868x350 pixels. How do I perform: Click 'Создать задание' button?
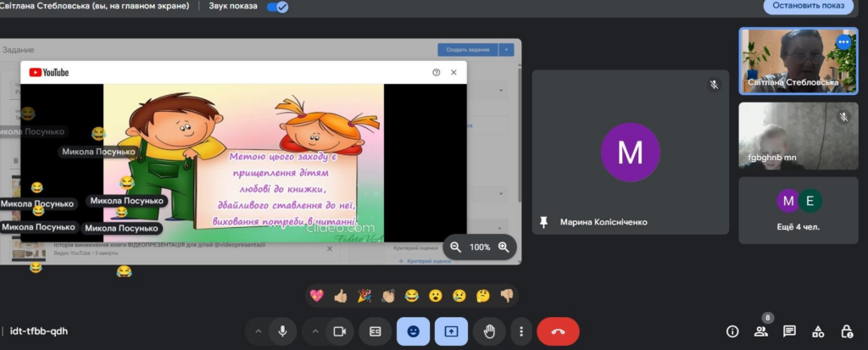click(x=468, y=50)
